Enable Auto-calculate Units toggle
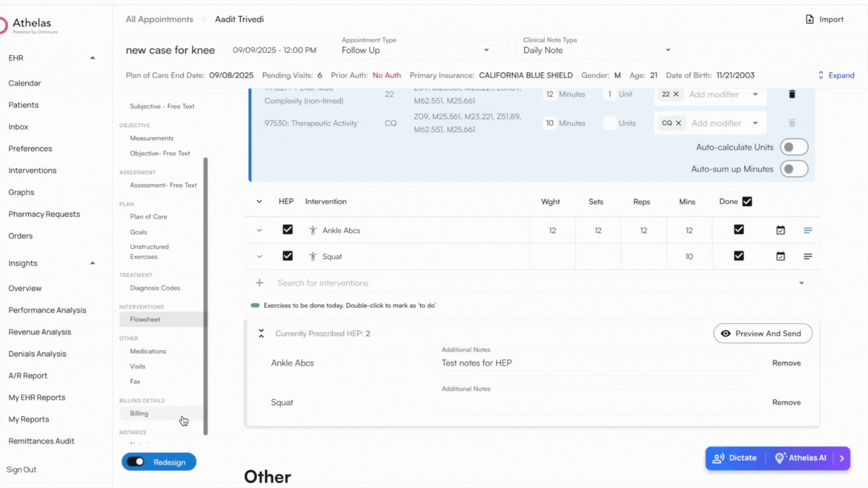This screenshot has height=488, width=868. coord(794,147)
